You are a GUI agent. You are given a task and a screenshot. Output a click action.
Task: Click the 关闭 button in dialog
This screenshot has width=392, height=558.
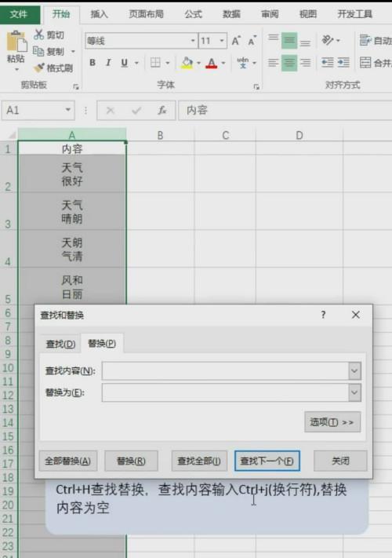click(340, 461)
